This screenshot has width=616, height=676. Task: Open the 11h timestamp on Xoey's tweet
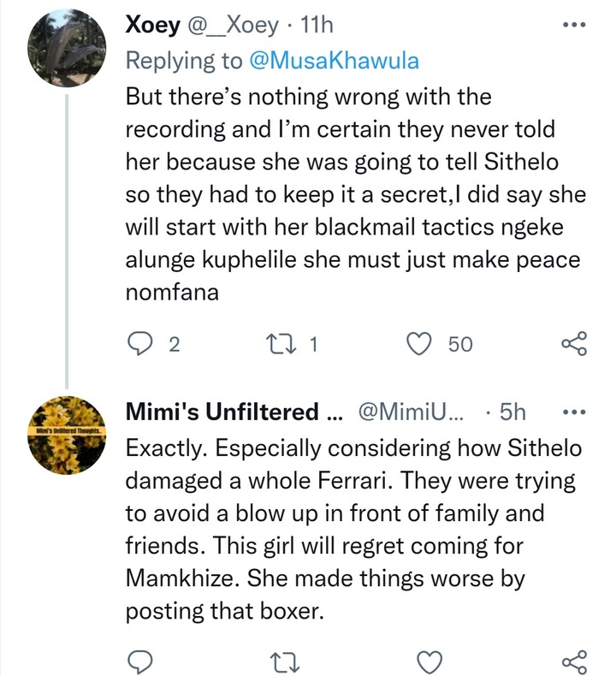tap(317, 25)
